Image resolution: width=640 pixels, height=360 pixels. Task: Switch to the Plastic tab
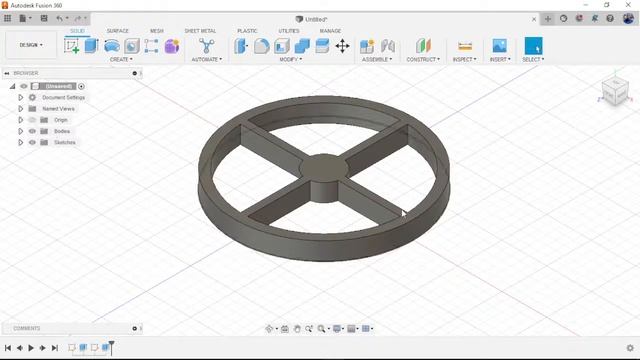coord(247,31)
